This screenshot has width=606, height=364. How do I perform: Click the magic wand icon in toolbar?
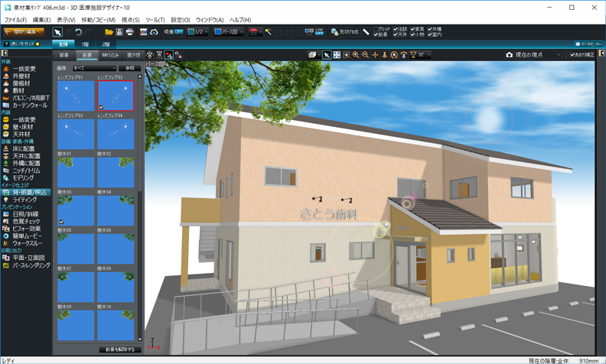point(268,32)
